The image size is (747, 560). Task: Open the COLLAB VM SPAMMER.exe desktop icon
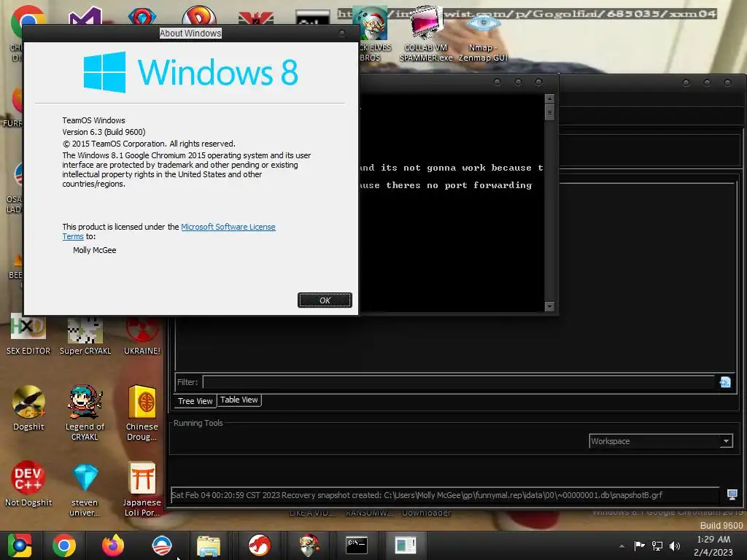pyautogui.click(x=426, y=34)
